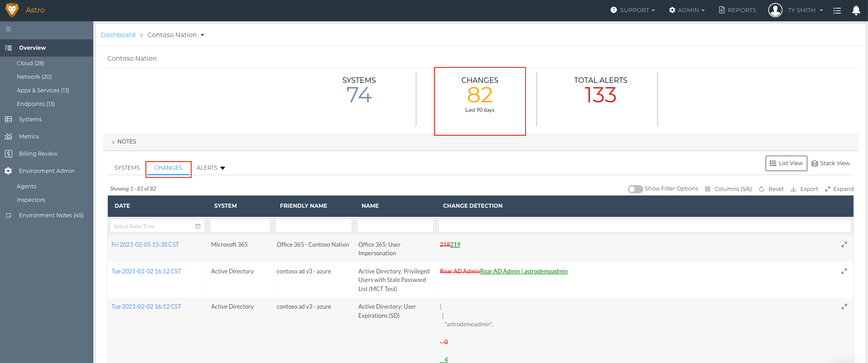Switch to Stack View
The width and height of the screenshot is (868, 363).
pyautogui.click(x=830, y=163)
